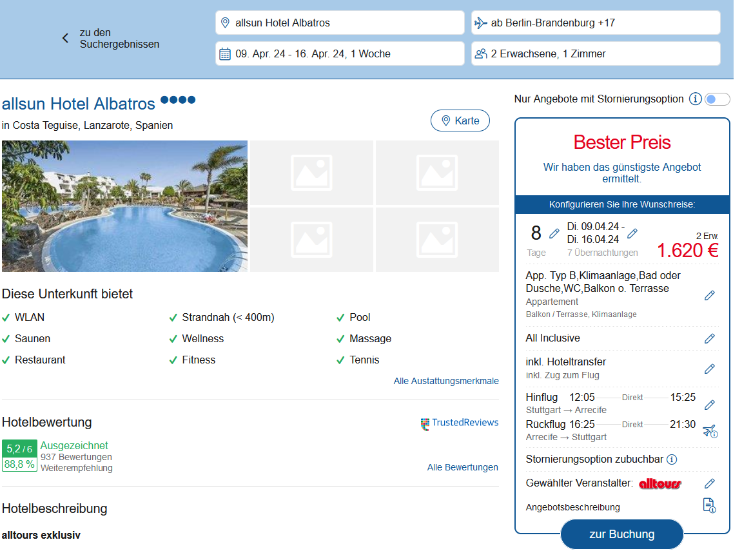The width and height of the screenshot is (742, 560).
Task: Open the hotel destination search field
Action: 340,23
